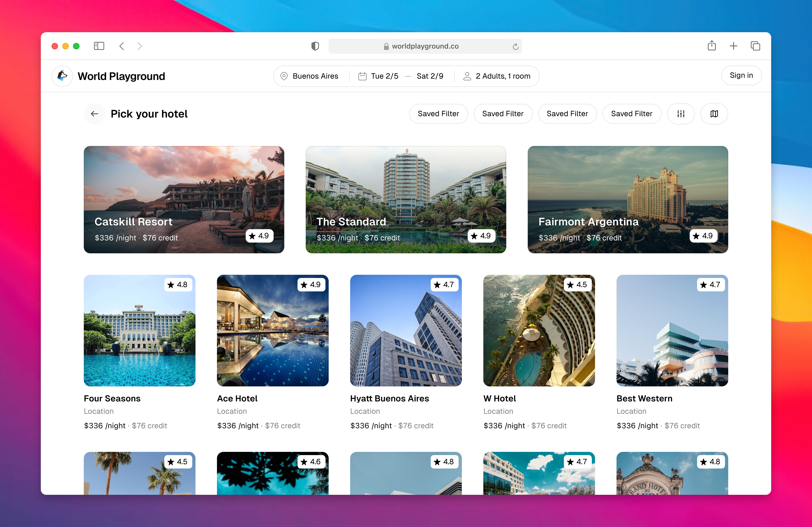Click the Hyatt Buenos Aires title

pyautogui.click(x=390, y=398)
